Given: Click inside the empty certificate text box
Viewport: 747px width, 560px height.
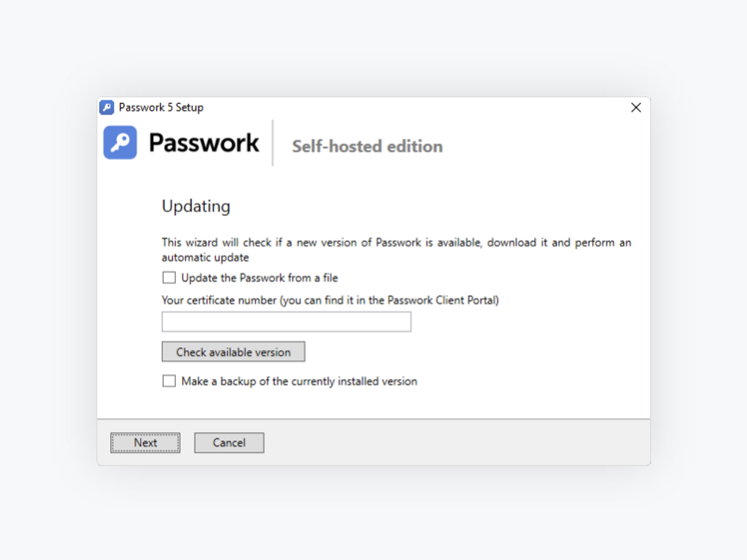Looking at the screenshot, I should (x=286, y=322).
